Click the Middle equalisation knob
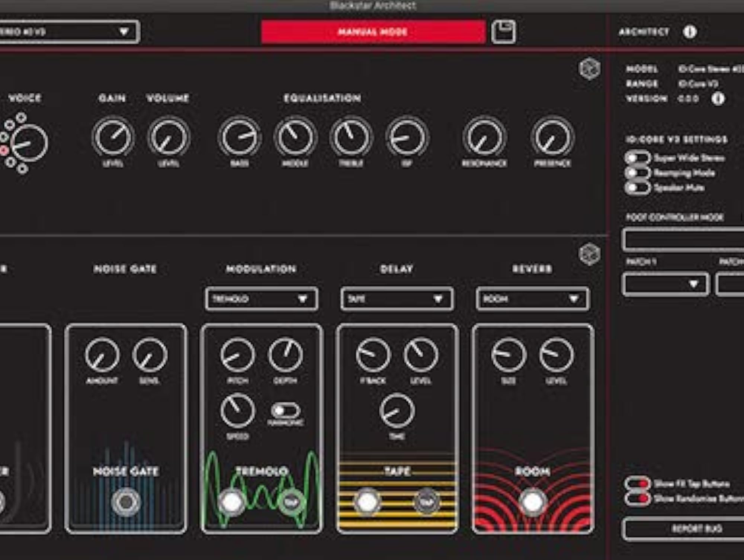 295,137
